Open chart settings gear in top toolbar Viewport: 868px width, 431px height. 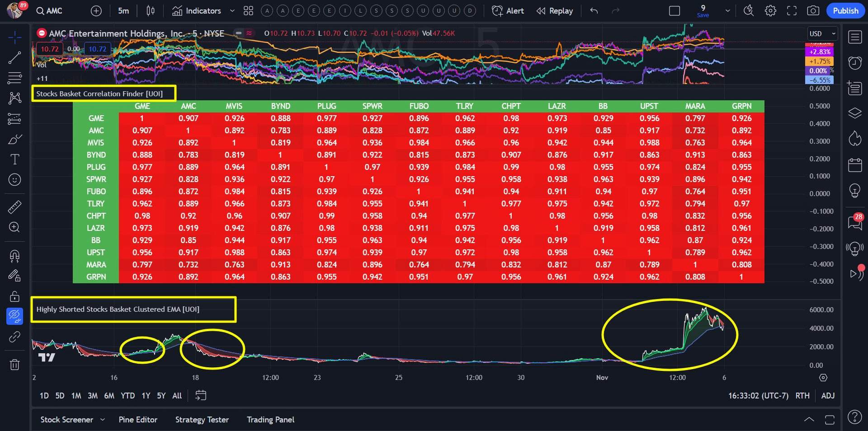(770, 11)
